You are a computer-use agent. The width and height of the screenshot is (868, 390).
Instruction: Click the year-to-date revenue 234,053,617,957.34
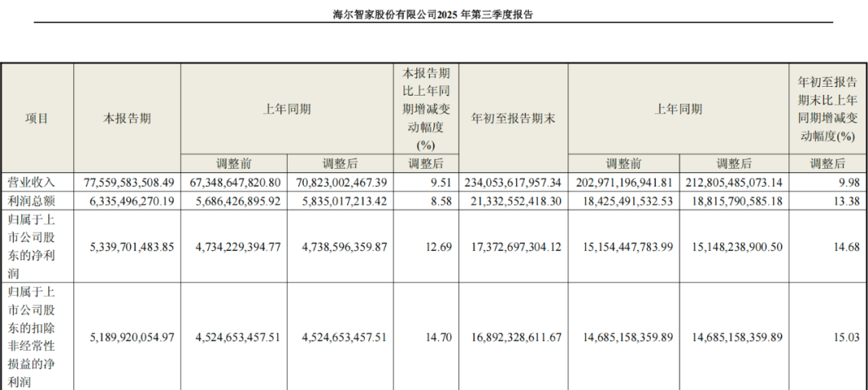pos(512,182)
